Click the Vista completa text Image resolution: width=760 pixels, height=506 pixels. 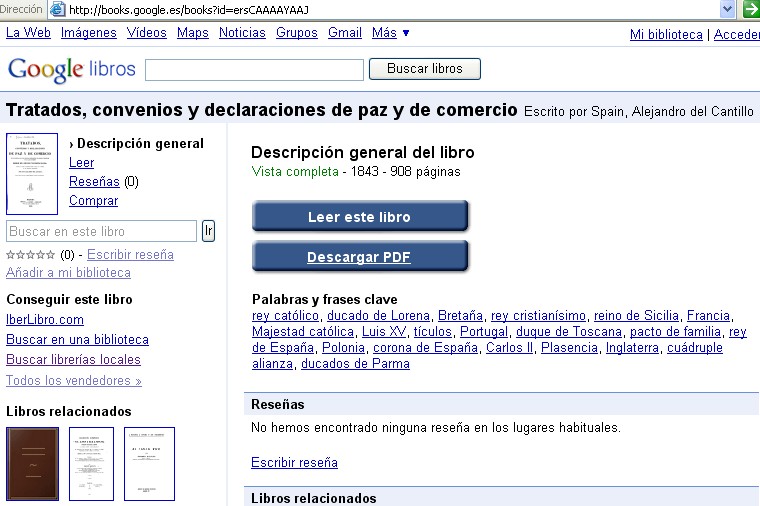pyautogui.click(x=295, y=172)
